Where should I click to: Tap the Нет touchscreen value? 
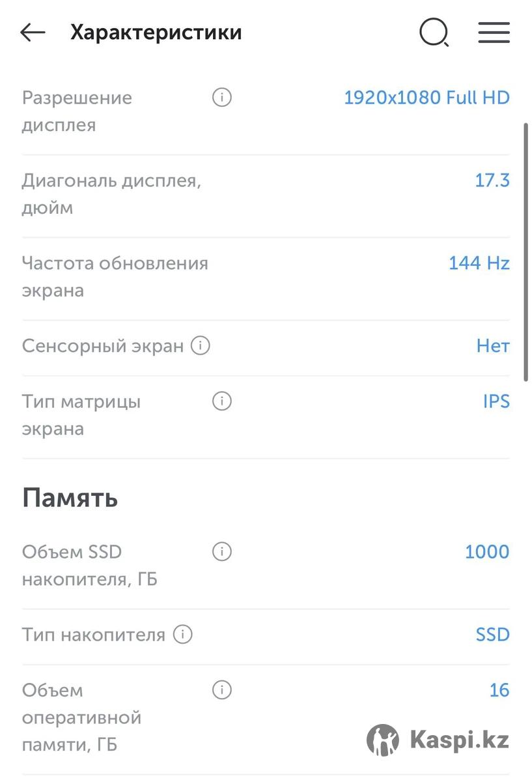point(493,346)
